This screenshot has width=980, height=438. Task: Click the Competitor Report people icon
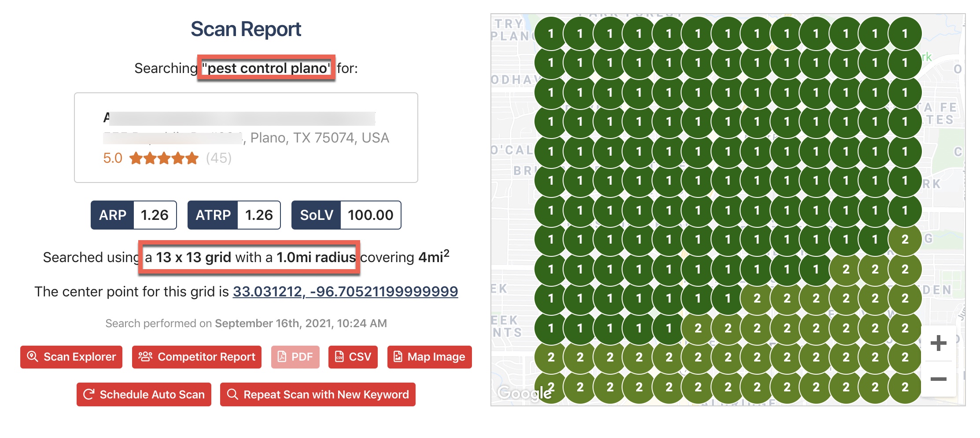click(145, 357)
